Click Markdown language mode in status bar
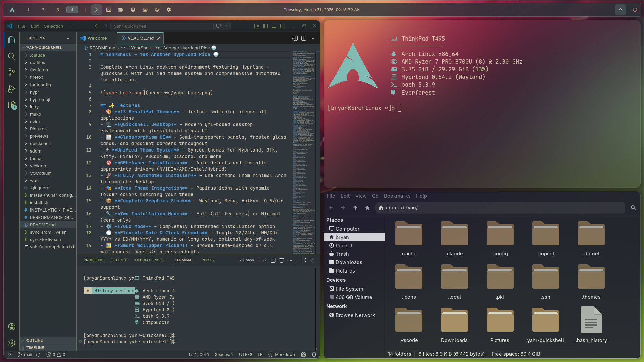The height and width of the screenshot is (362, 644). 285,355
